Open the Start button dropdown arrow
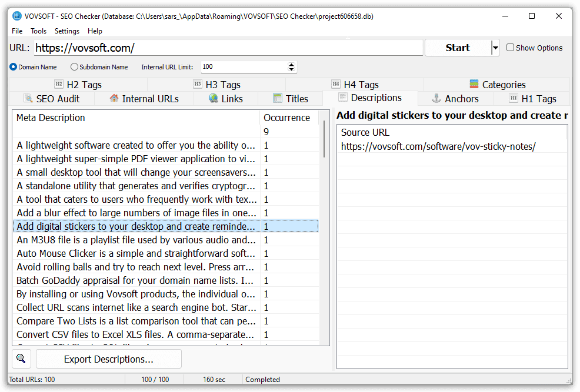The image size is (580, 392). point(495,48)
